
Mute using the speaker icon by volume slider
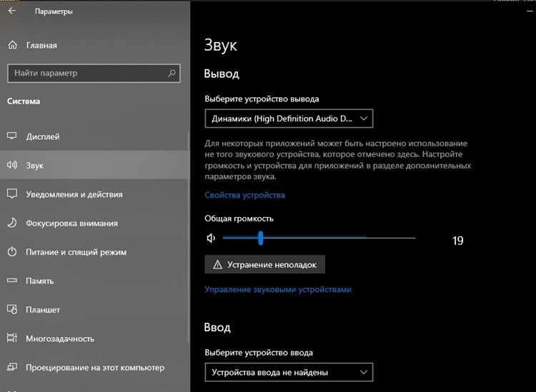(211, 238)
